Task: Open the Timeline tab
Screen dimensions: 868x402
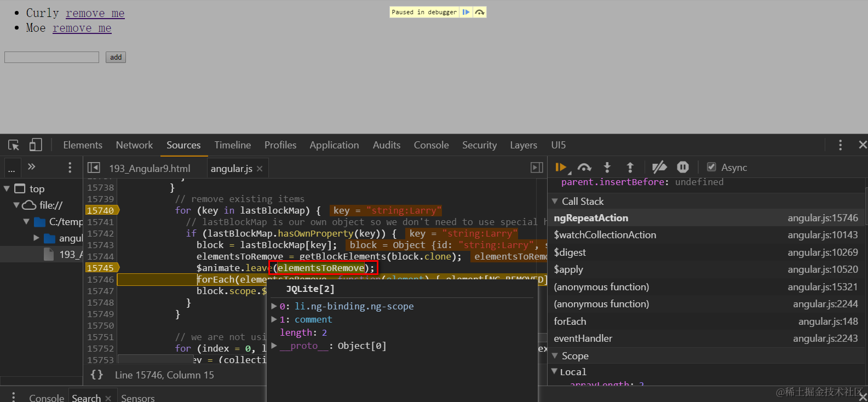Action: click(233, 145)
